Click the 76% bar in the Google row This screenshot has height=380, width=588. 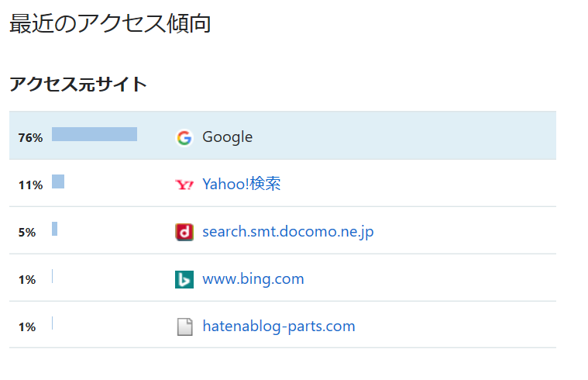(x=95, y=134)
